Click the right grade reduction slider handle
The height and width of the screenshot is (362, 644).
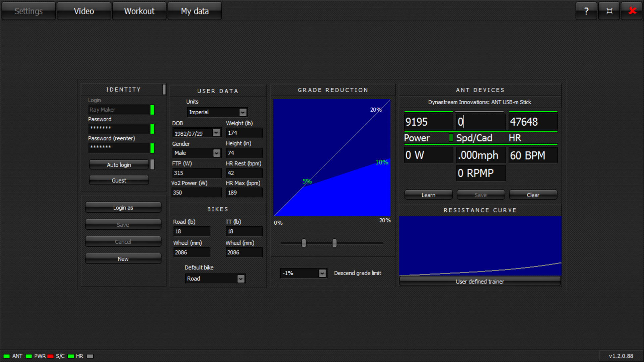(334, 243)
